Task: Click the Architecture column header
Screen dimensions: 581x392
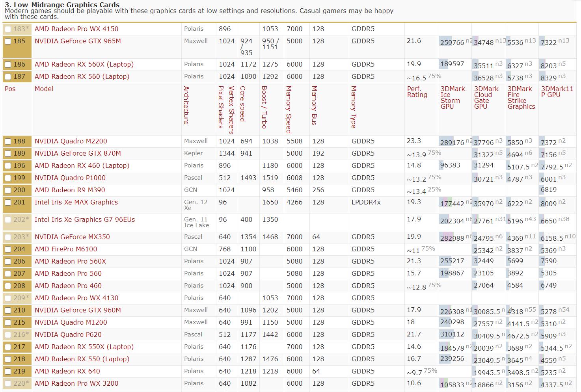Action: [x=186, y=105]
